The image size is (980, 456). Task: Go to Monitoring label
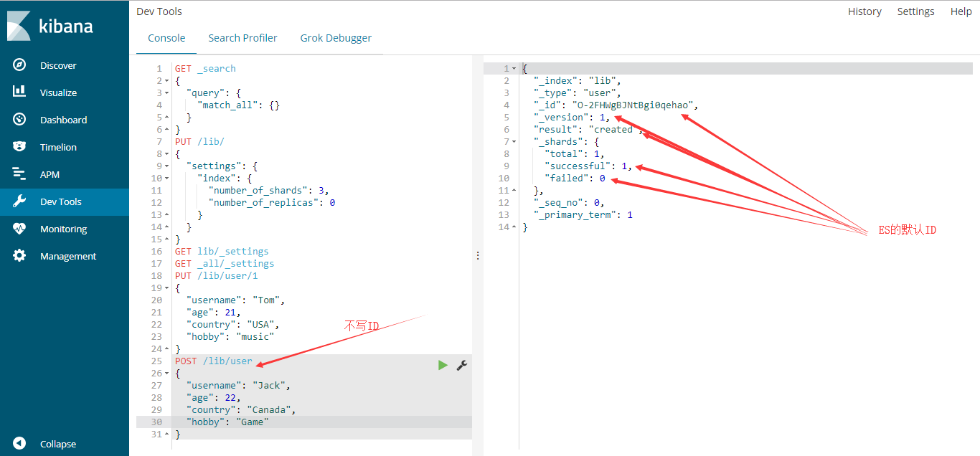[x=63, y=229]
